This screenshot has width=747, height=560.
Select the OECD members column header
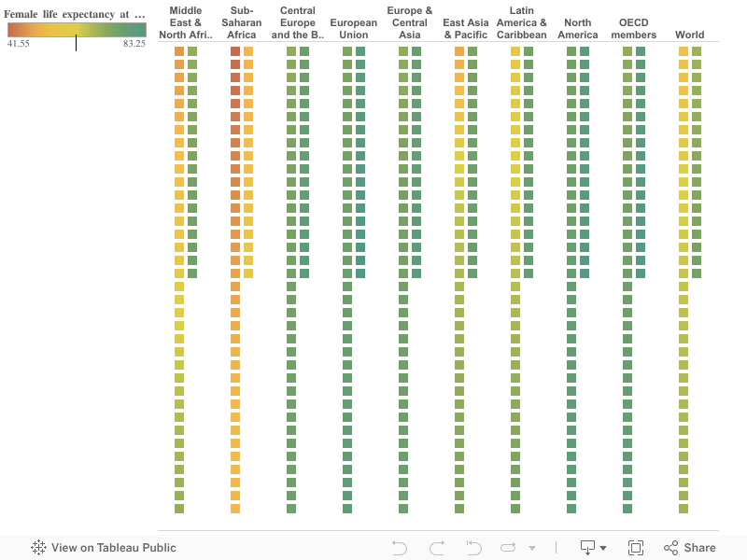pyautogui.click(x=634, y=29)
